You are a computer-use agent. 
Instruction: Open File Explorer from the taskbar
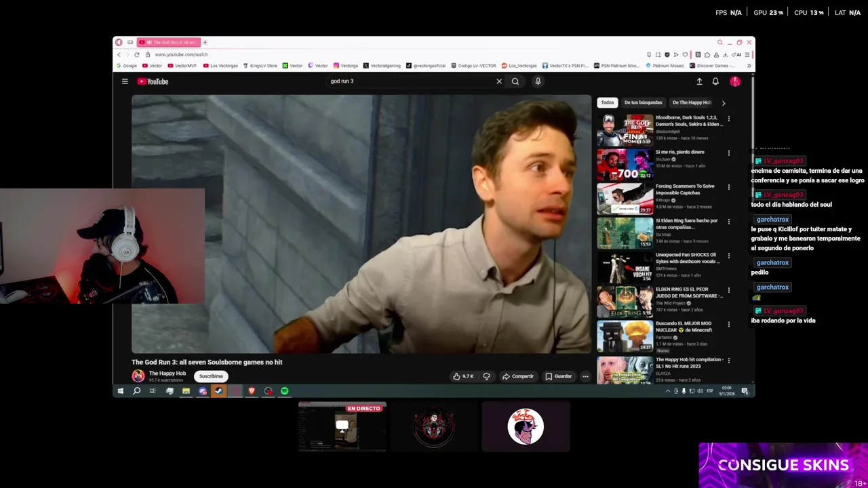click(186, 391)
